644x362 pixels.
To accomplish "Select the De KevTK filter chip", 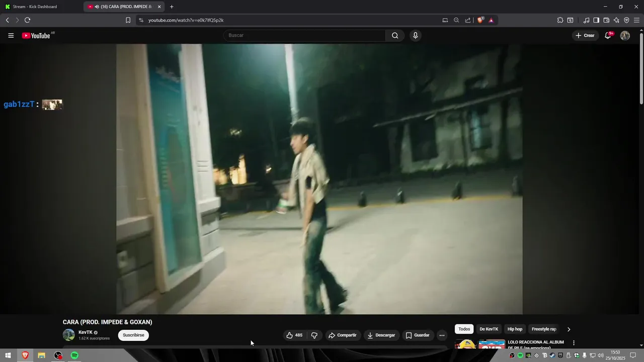I will click(489, 329).
